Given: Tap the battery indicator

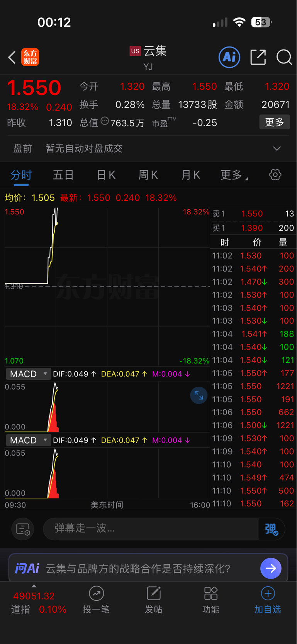Looking at the screenshot, I should (x=261, y=22).
